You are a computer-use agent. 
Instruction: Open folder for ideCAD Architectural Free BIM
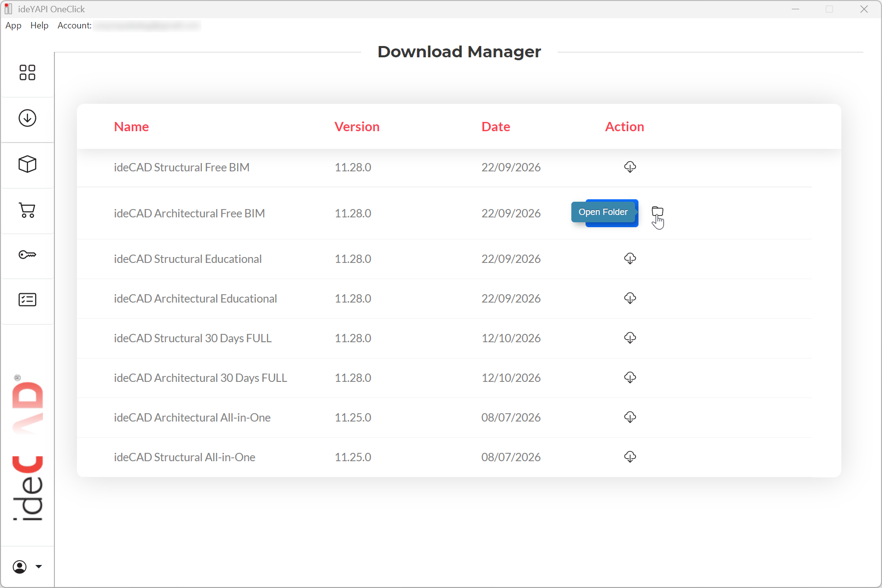point(658,212)
